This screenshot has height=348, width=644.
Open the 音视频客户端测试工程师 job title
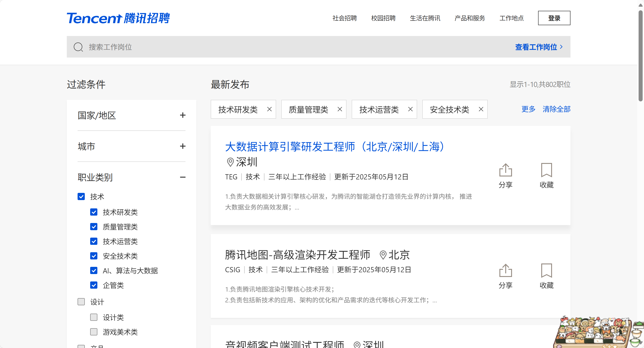(x=284, y=344)
